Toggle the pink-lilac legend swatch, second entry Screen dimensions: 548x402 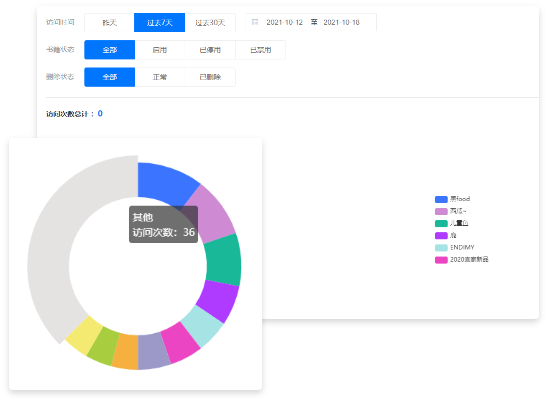pyautogui.click(x=441, y=211)
